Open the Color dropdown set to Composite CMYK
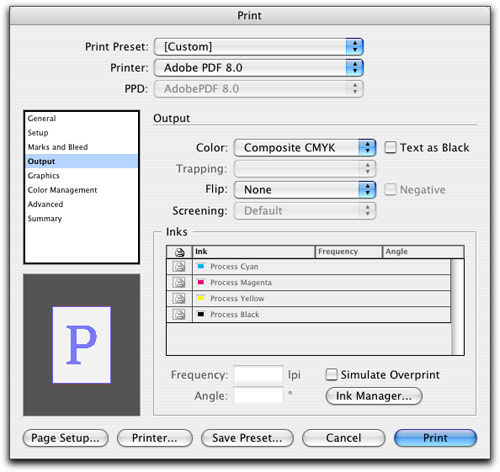 pos(305,148)
